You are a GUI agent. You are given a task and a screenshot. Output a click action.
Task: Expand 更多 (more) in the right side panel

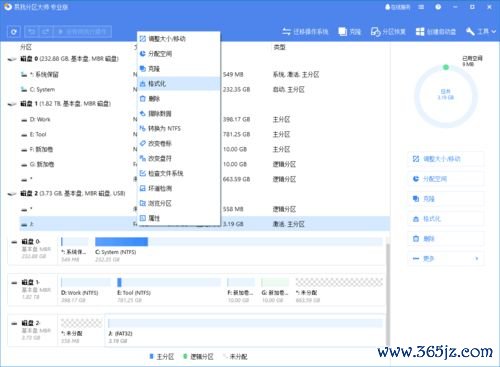[x=445, y=259]
